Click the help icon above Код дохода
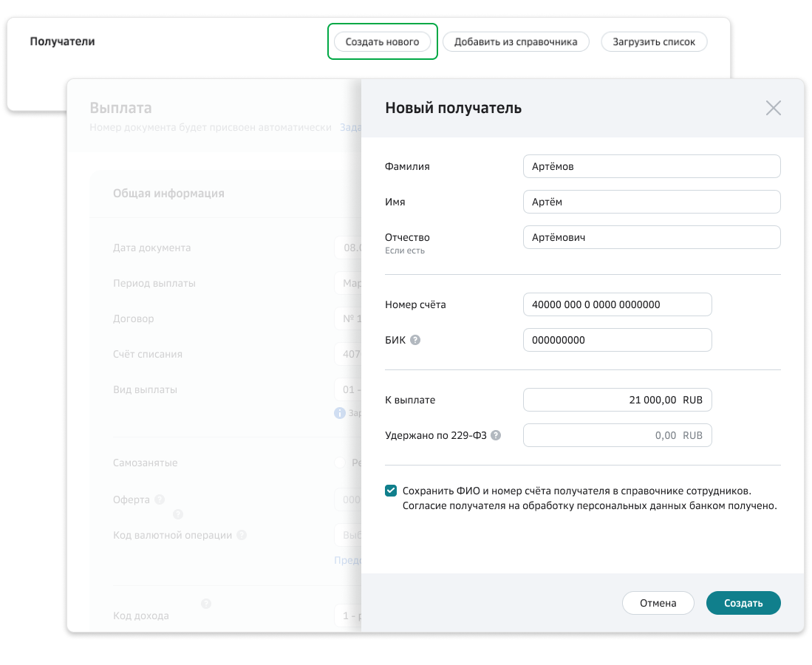 206,604
